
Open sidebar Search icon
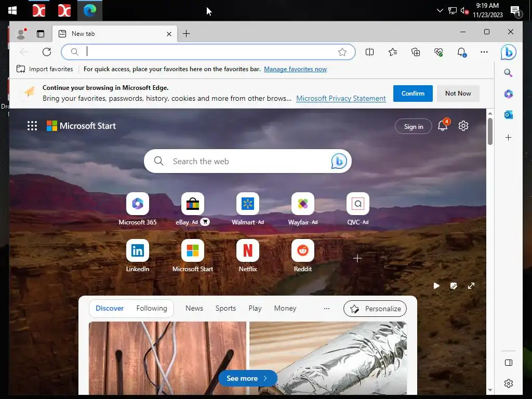pyautogui.click(x=508, y=73)
